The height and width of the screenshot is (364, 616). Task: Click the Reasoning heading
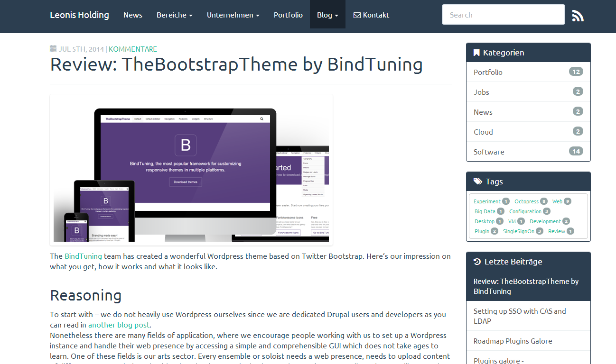coord(85,295)
